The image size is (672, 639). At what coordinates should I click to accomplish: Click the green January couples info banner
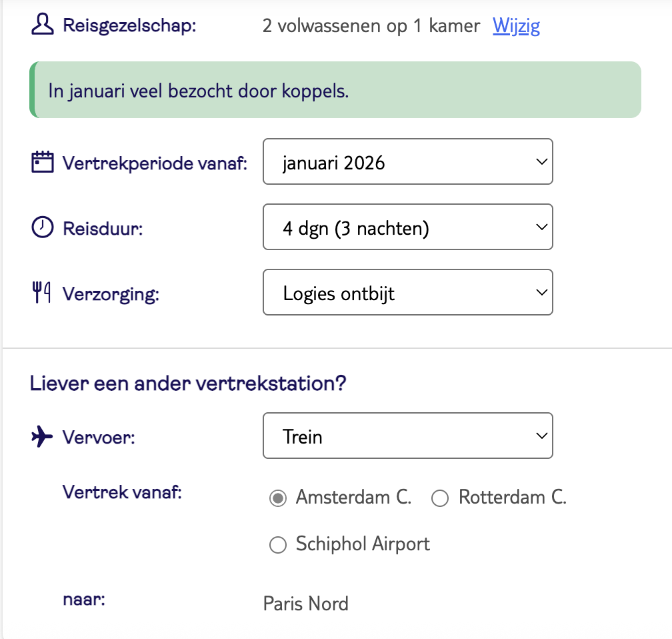(335, 90)
